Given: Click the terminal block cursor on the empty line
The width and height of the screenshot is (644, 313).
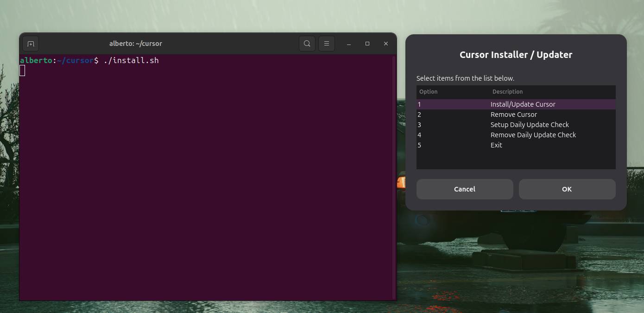Looking at the screenshot, I should click(22, 70).
